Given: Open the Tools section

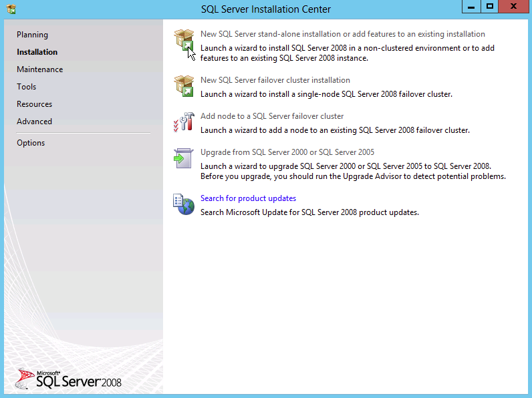Looking at the screenshot, I should (27, 86).
